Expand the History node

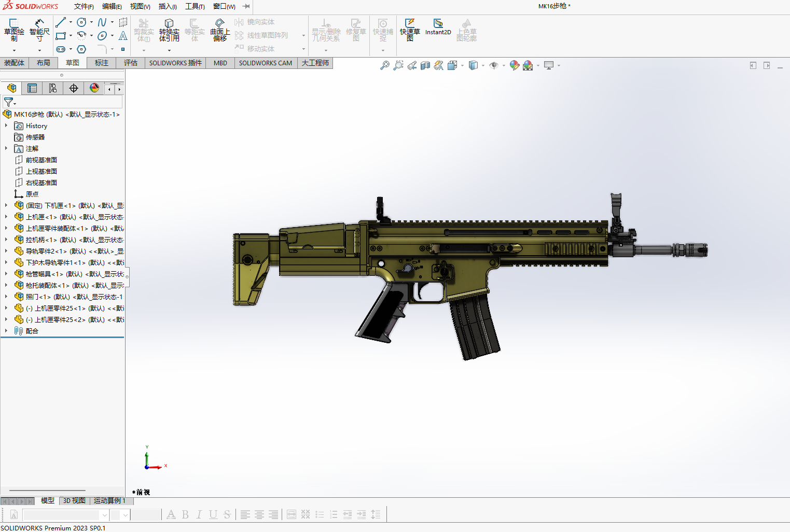point(6,125)
